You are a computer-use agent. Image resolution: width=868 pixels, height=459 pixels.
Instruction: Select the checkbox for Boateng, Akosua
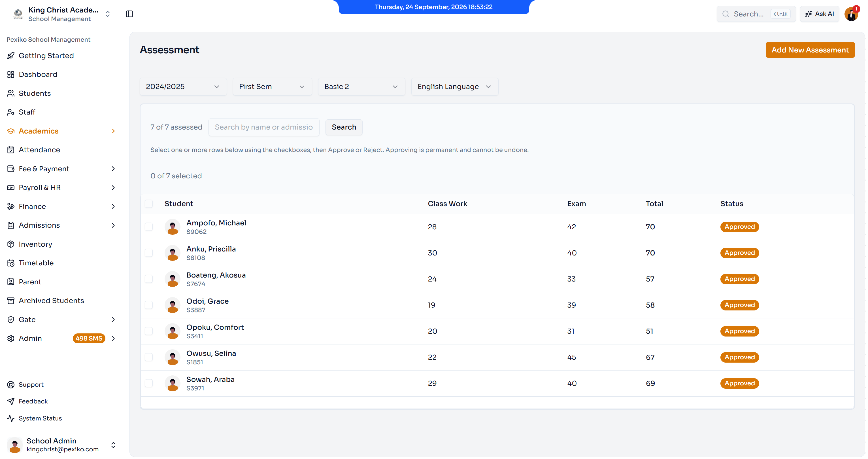149,279
